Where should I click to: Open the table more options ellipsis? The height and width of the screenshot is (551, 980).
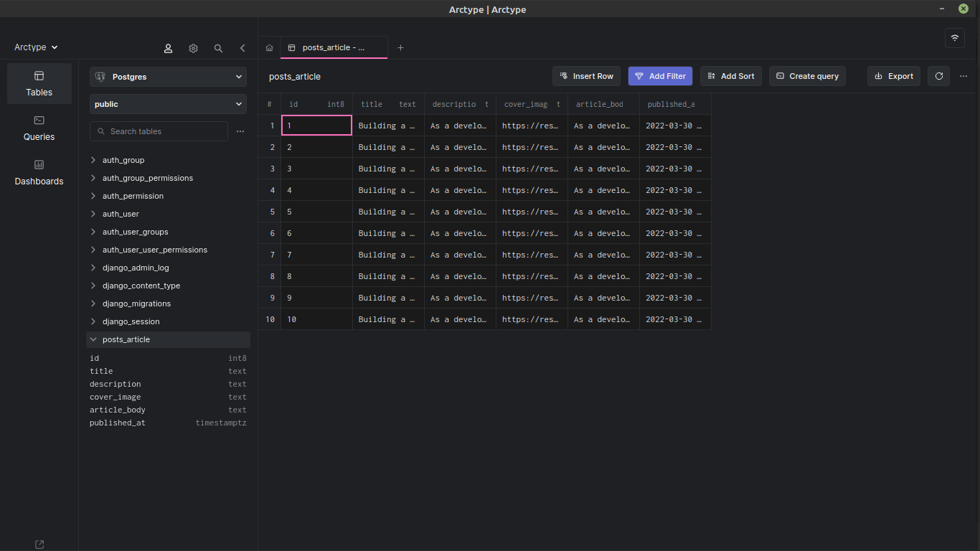pyautogui.click(x=963, y=76)
